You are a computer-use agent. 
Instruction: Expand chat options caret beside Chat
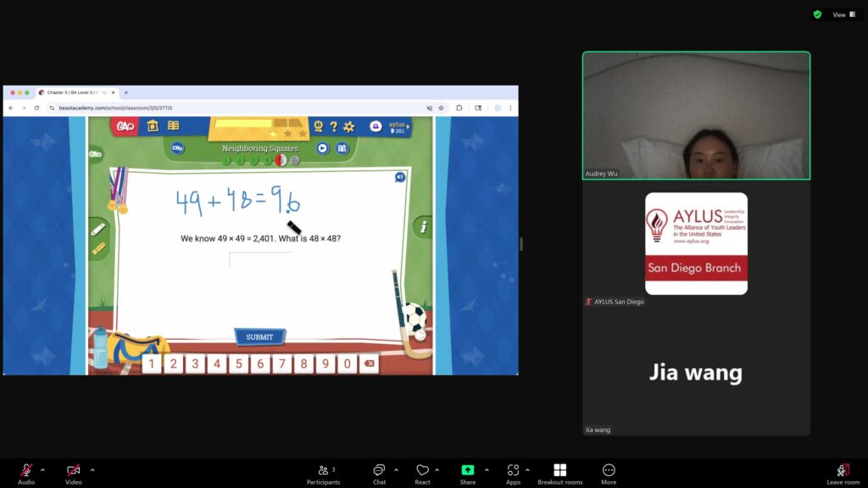[397, 470]
